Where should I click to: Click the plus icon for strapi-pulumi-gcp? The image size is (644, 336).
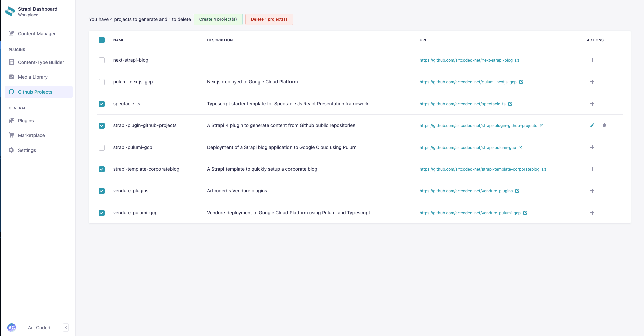[x=592, y=147]
